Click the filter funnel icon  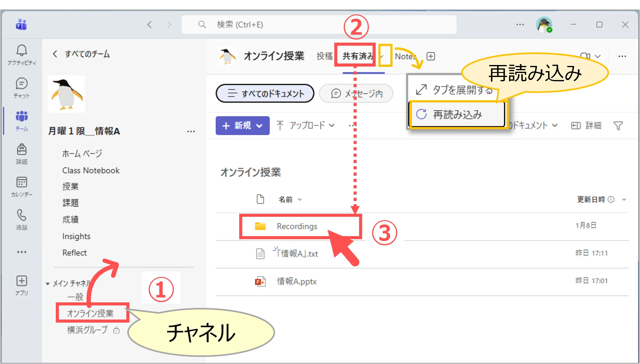(x=618, y=126)
